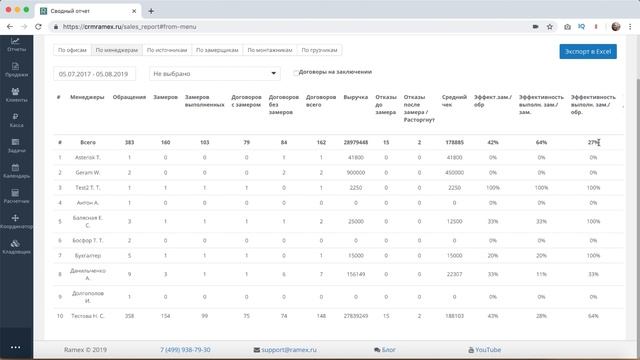Screen dimensions: 640x360
Task: Click manager name Антон А.
Action: tap(88, 203)
